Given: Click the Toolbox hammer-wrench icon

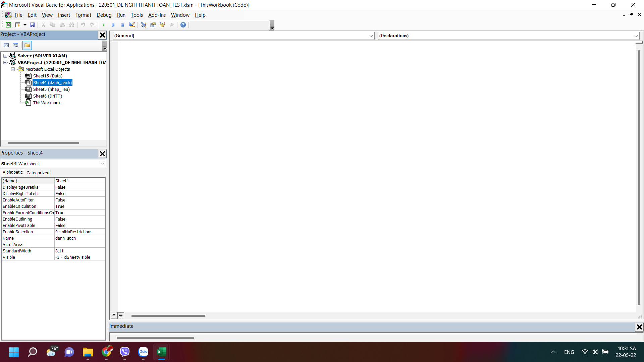Looking at the screenshot, I should click(172, 25).
